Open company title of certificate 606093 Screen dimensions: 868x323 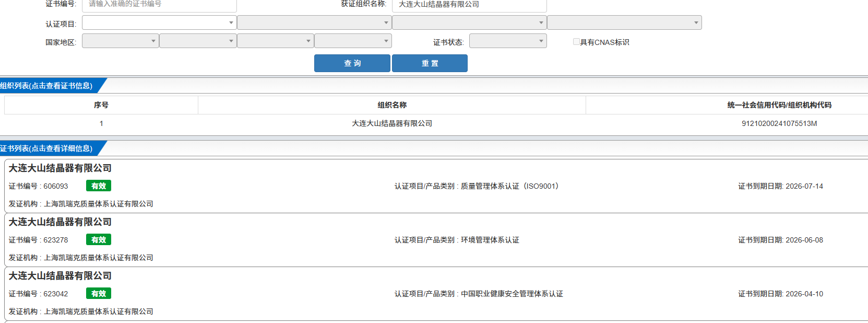60,168
